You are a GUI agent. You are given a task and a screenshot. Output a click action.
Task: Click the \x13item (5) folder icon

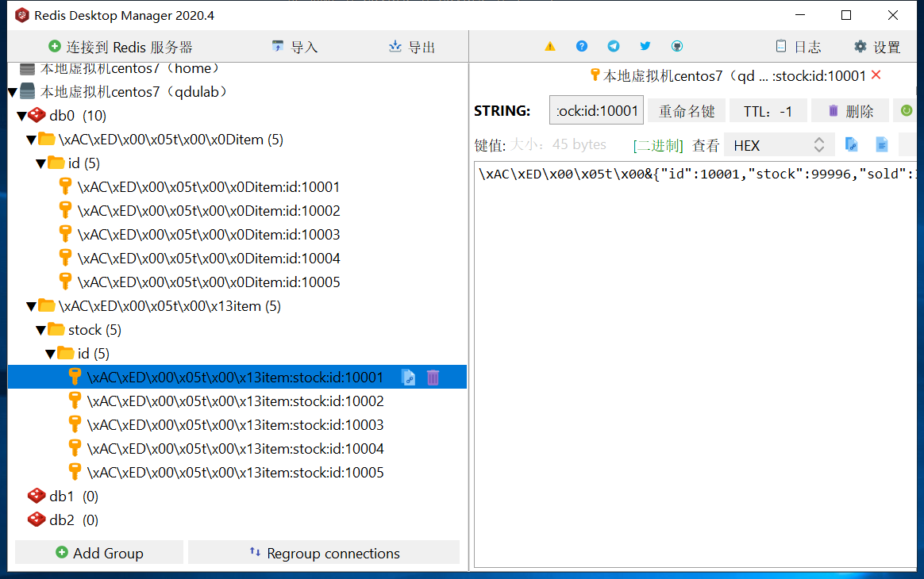(x=47, y=305)
